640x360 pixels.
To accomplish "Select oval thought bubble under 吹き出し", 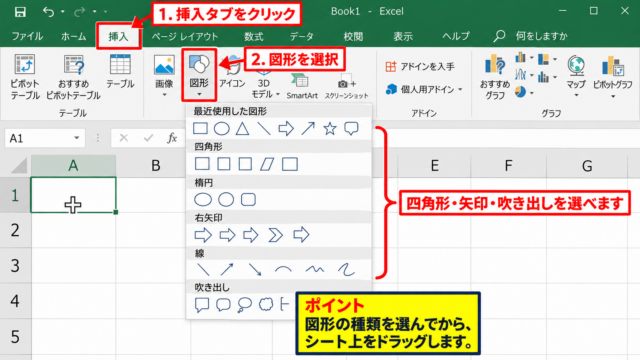I will pos(244,305).
